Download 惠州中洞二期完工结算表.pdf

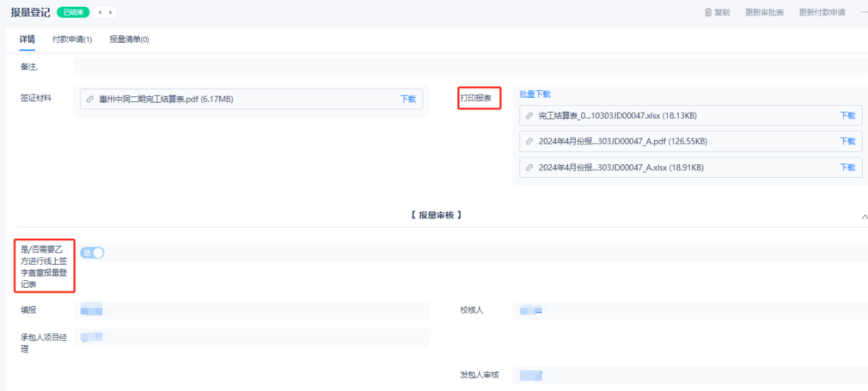408,99
